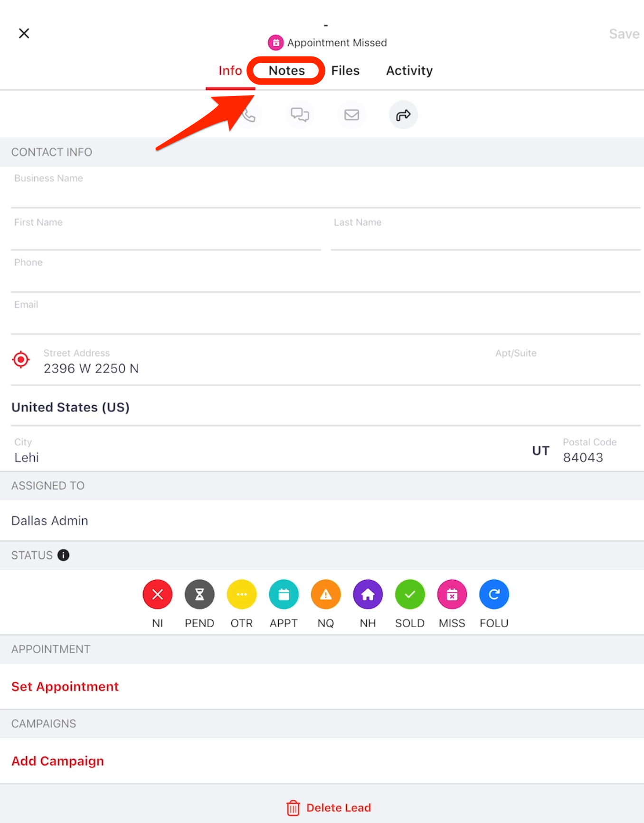This screenshot has height=823, width=644.
Task: Select the FOLU follow-up status
Action: pos(493,594)
